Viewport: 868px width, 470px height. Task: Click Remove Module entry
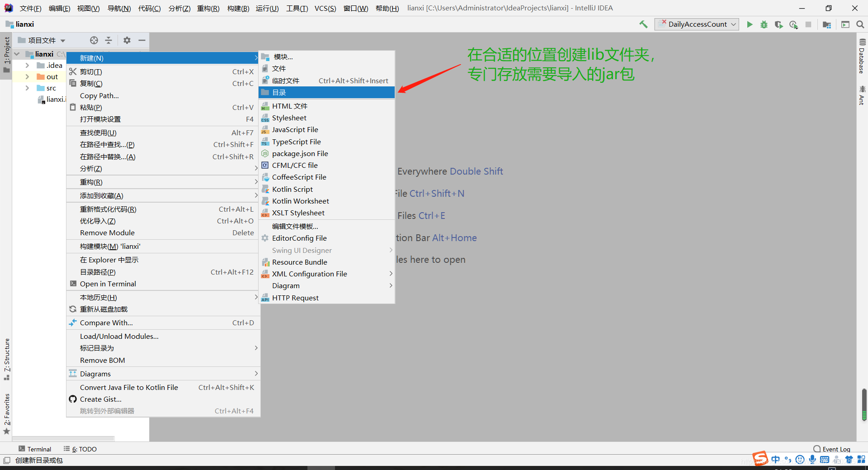point(163,233)
